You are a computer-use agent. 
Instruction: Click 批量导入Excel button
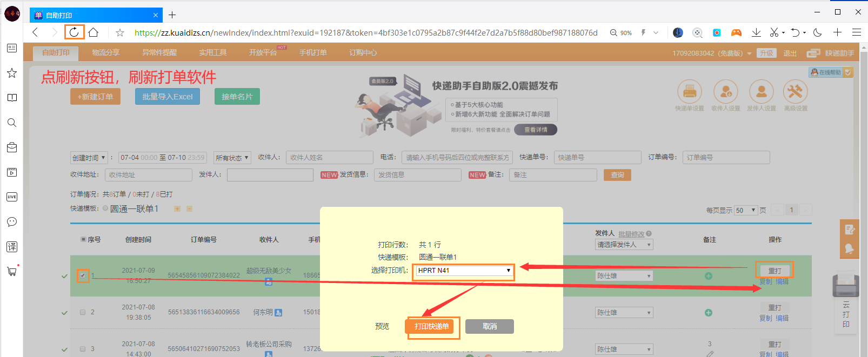[168, 97]
